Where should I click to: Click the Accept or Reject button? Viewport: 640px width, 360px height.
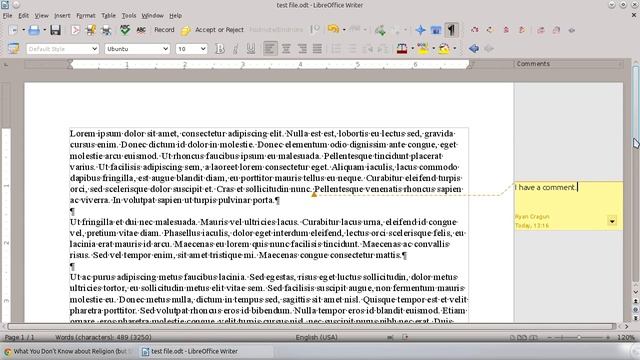click(x=219, y=30)
